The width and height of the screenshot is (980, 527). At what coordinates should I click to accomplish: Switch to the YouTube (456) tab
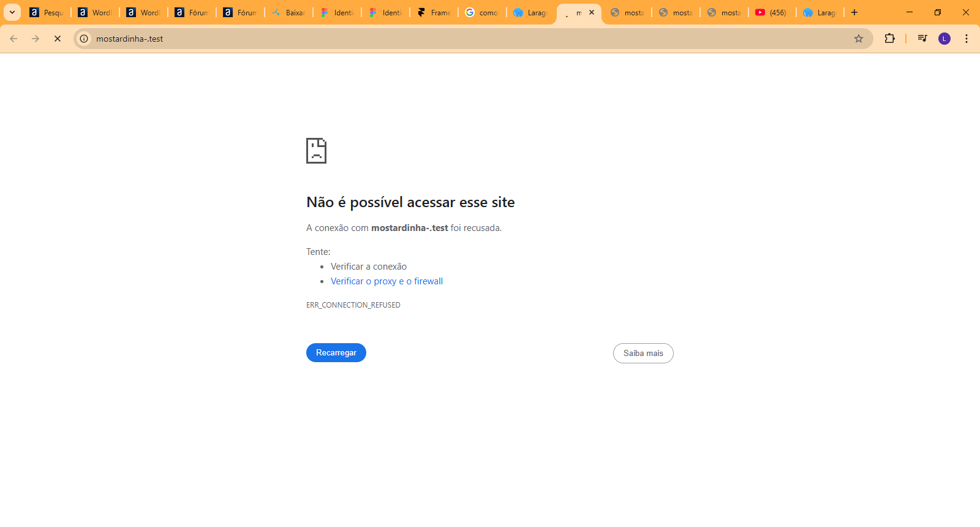click(x=772, y=12)
